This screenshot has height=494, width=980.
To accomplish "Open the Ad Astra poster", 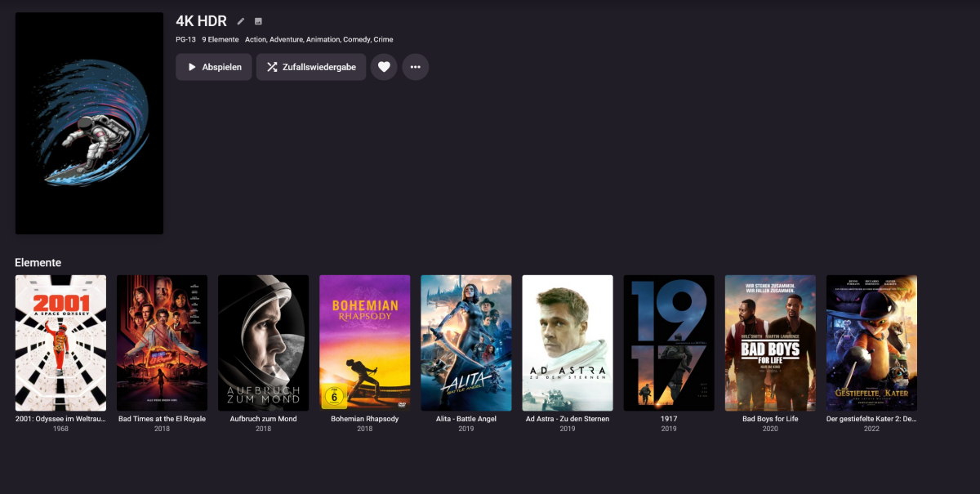I will 568,343.
